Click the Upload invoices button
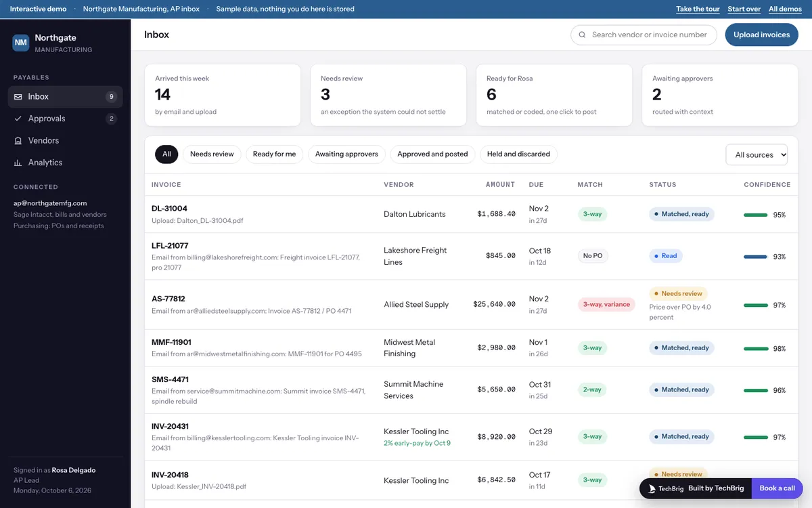 [x=761, y=35]
